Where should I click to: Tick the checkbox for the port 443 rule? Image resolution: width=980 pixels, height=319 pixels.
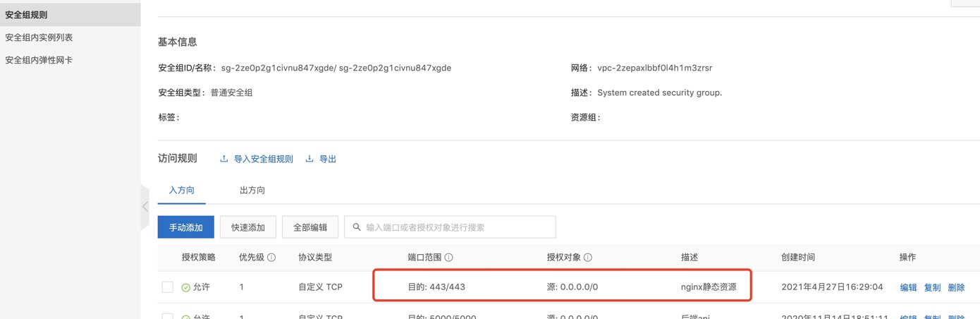(168, 287)
